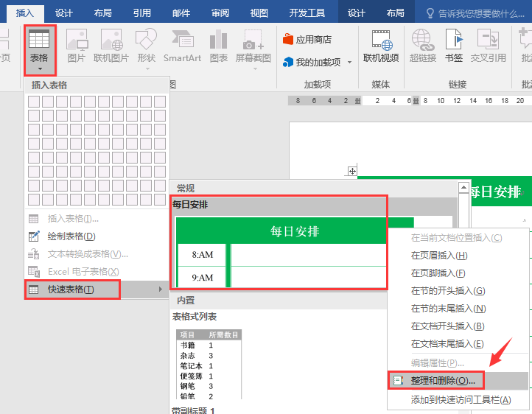Select 在节的开头插入(G) context option
The image size is (532, 414).
coord(458,290)
